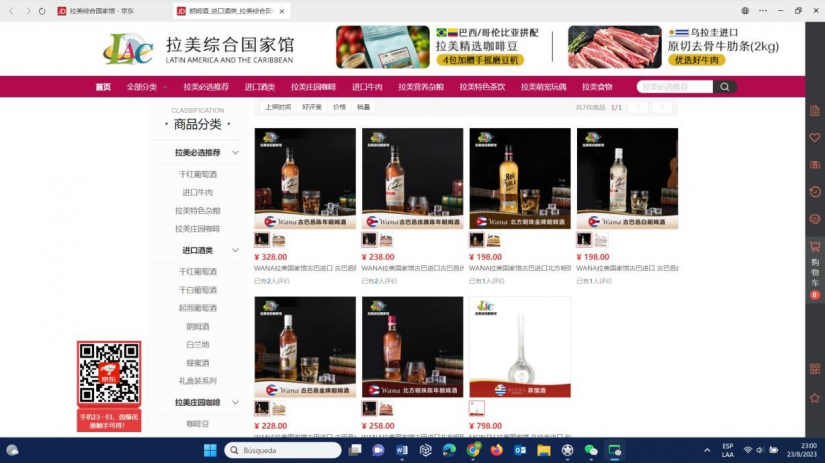The image size is (825, 463).
Task: Open the ¥238.00 rum product image
Action: click(x=412, y=178)
